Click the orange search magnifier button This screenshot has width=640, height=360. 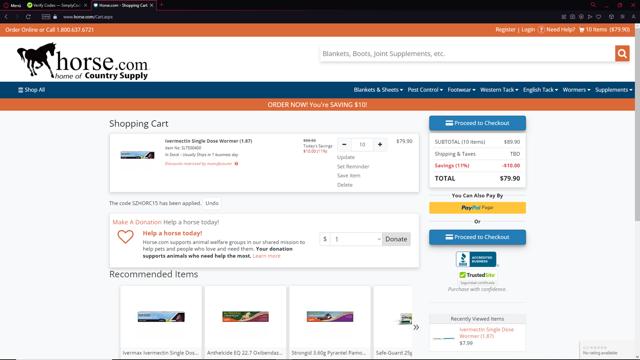point(622,53)
